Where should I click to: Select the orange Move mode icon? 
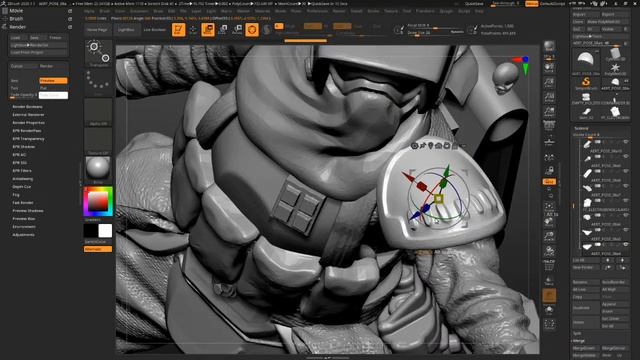click(x=208, y=30)
